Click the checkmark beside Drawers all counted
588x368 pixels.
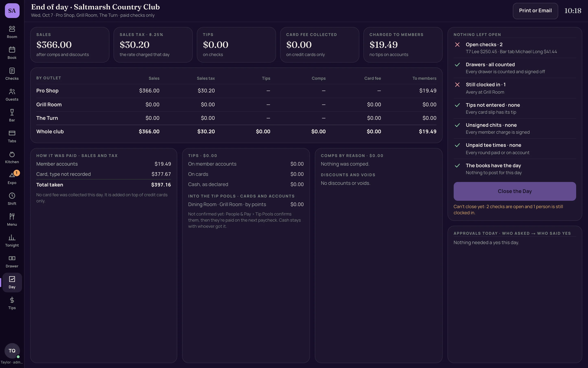coord(457,64)
